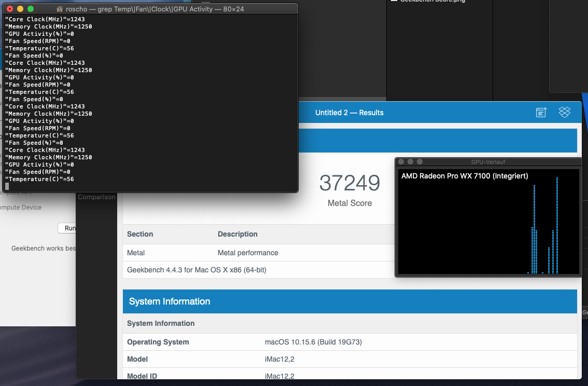The image size is (588, 386).
Task: Click the home folder icon in Terminal title bar
Action: [x=60, y=9]
